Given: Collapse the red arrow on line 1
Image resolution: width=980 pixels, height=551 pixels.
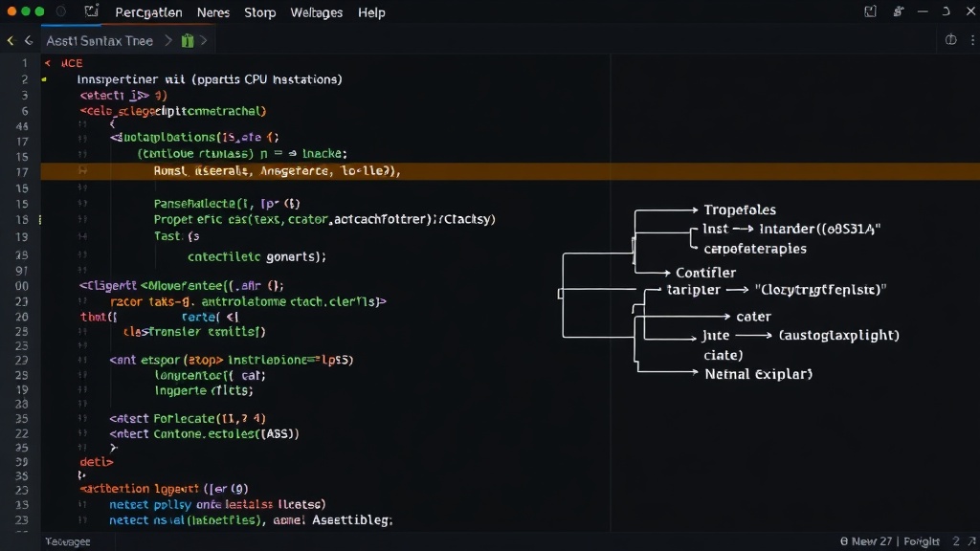Looking at the screenshot, I should coord(48,63).
